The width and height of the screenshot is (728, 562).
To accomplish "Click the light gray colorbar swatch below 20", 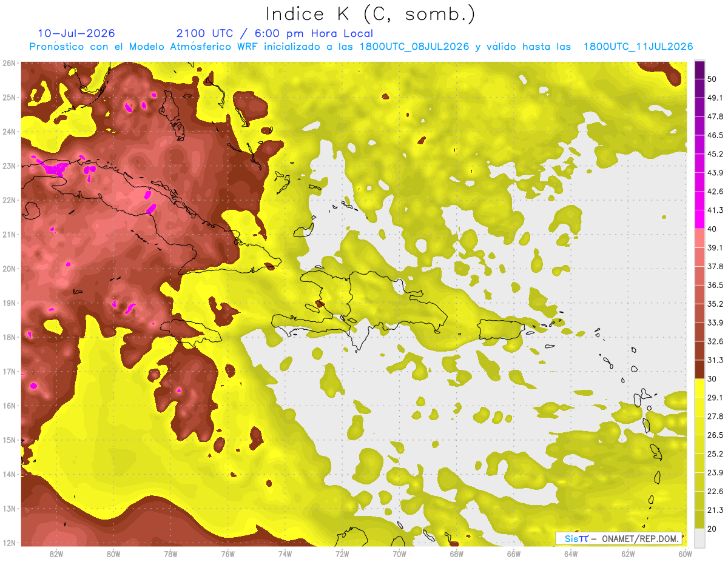I will click(699, 537).
